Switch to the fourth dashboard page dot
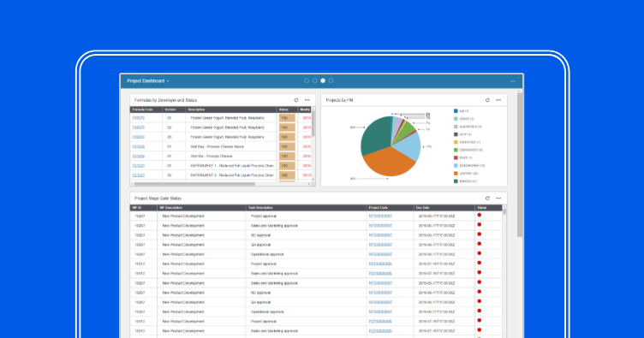This screenshot has height=338, width=644. coord(331,80)
